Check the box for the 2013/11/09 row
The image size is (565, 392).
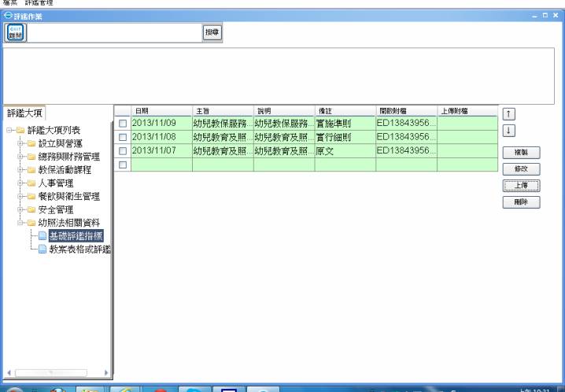click(122, 124)
